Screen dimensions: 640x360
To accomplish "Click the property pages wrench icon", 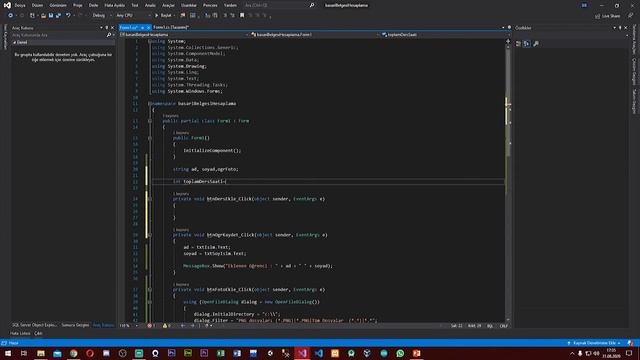I will (x=536, y=44).
